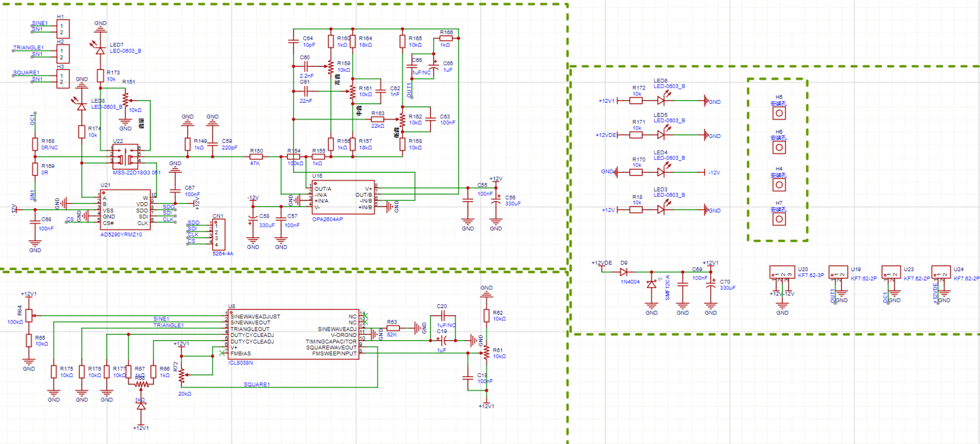Select capacitor C59 220pF
The width and height of the screenshot is (980, 444).
click(212, 144)
